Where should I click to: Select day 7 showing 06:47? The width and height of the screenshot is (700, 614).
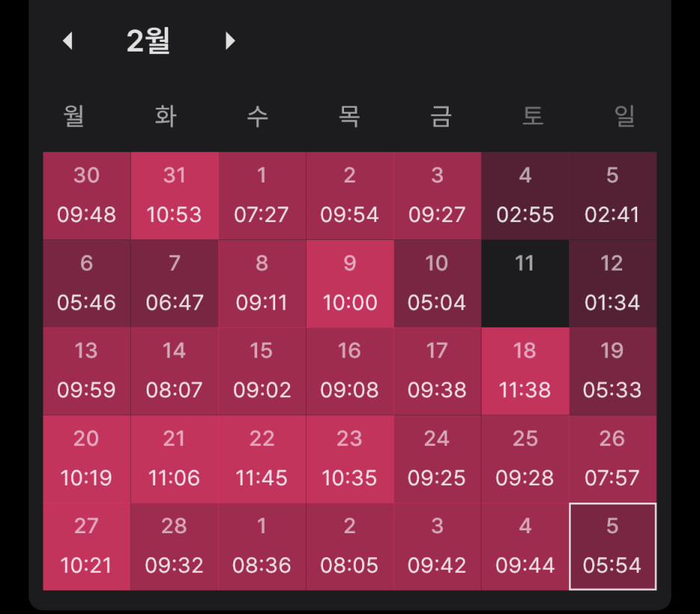(x=174, y=283)
